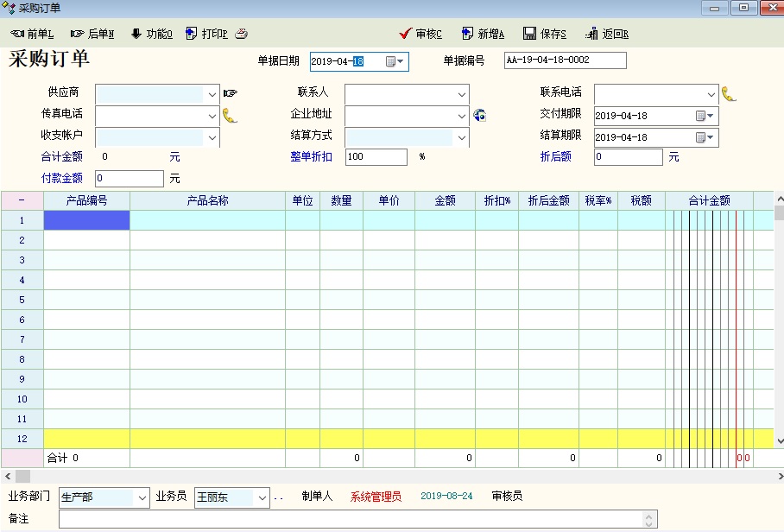This screenshot has height=532, width=784.
Task: Open the 功能 function menu
Action: [152, 34]
